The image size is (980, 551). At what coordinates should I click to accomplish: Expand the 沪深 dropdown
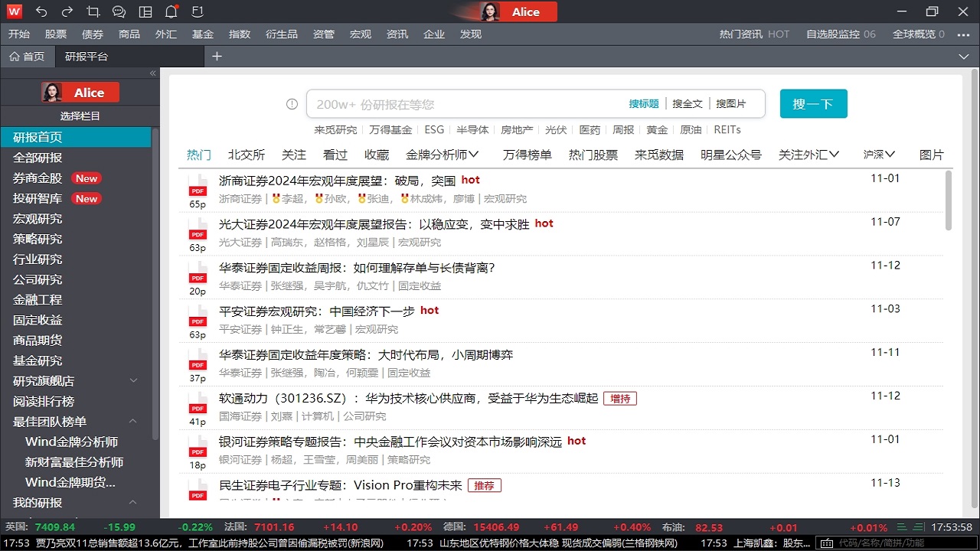(877, 154)
